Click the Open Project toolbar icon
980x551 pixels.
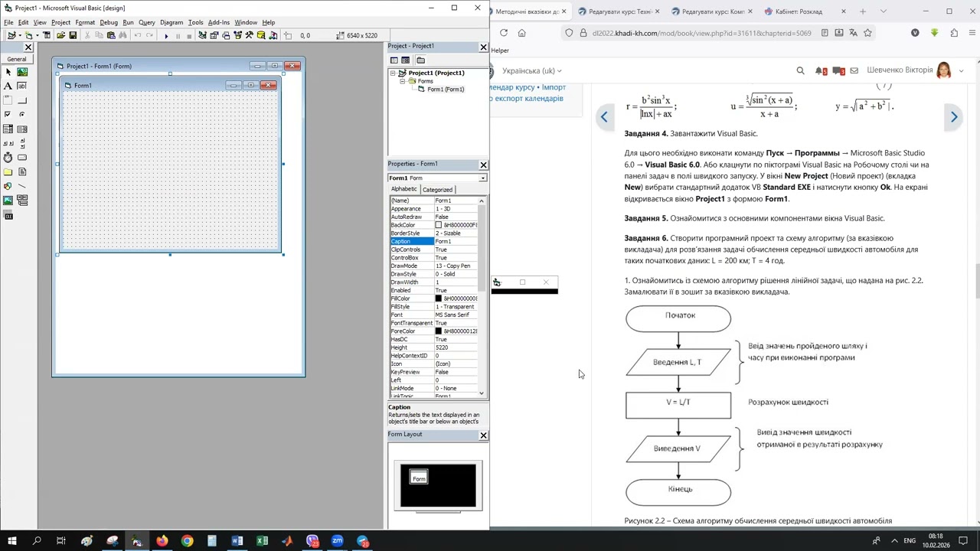point(61,35)
